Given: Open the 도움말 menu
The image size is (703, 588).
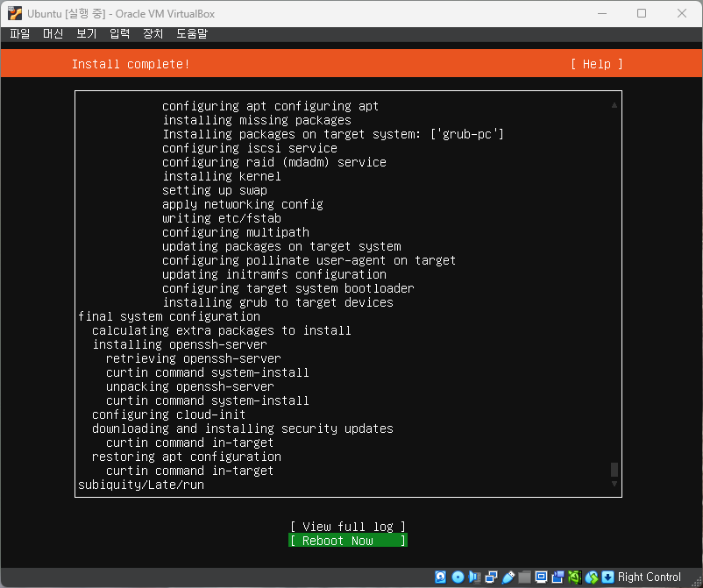Looking at the screenshot, I should [x=192, y=33].
